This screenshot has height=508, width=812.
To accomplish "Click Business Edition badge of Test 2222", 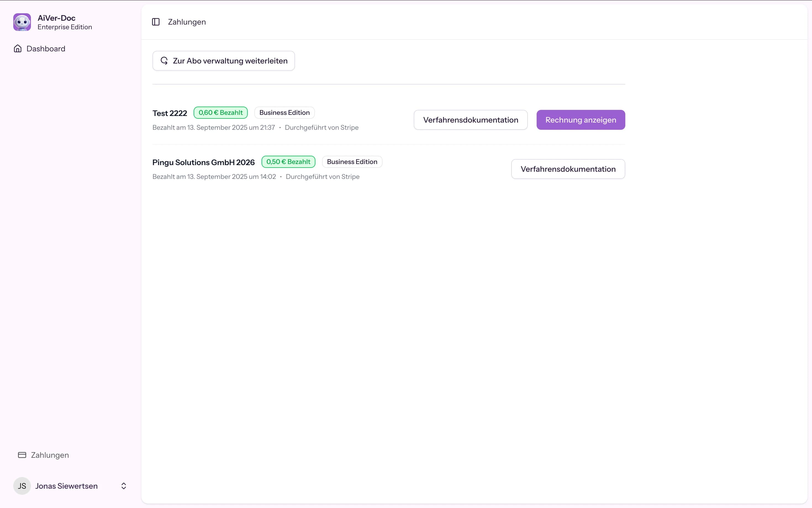I will click(x=284, y=113).
